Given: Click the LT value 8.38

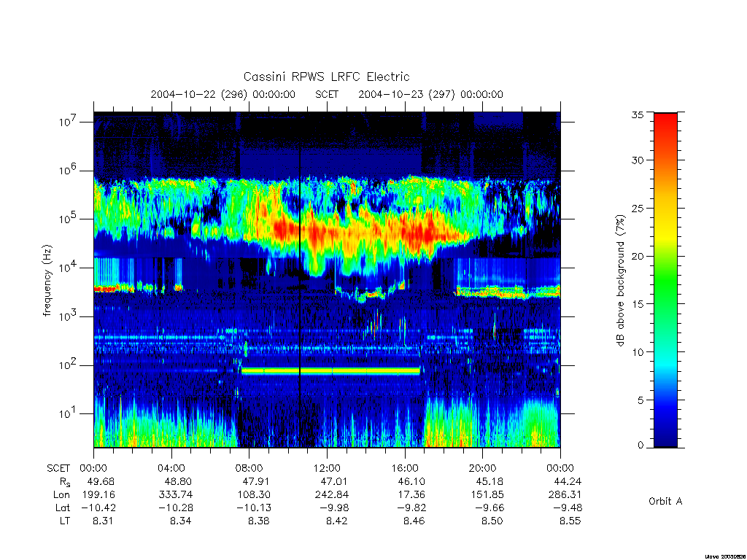Looking at the screenshot, I should coord(259,521).
